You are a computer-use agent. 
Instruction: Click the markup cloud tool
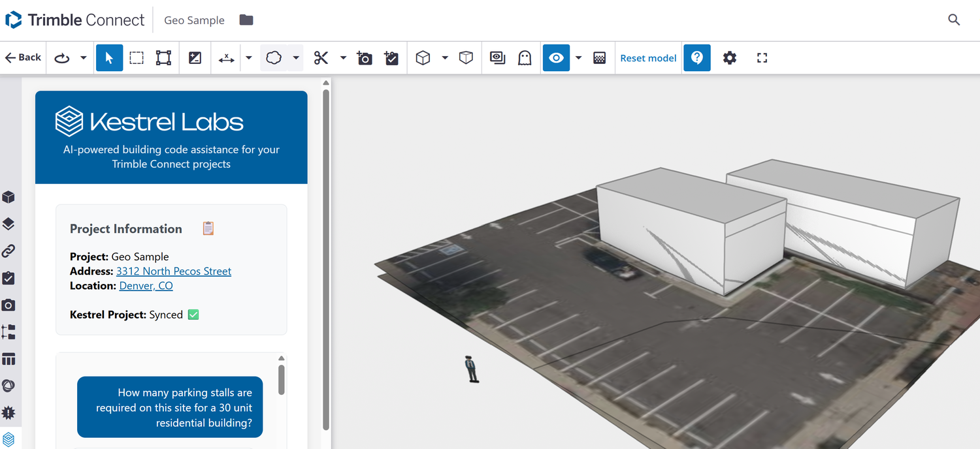pos(274,58)
